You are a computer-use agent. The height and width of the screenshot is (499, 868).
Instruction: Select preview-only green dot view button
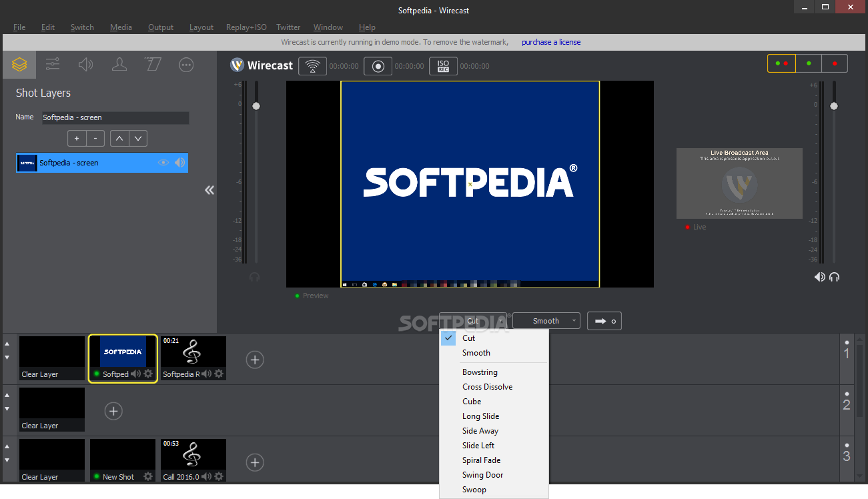pos(809,63)
